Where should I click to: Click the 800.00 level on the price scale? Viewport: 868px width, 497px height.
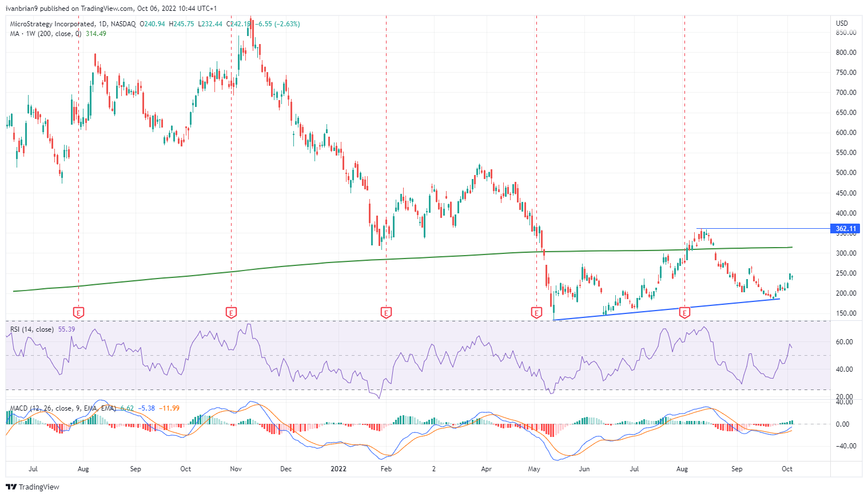click(x=846, y=53)
